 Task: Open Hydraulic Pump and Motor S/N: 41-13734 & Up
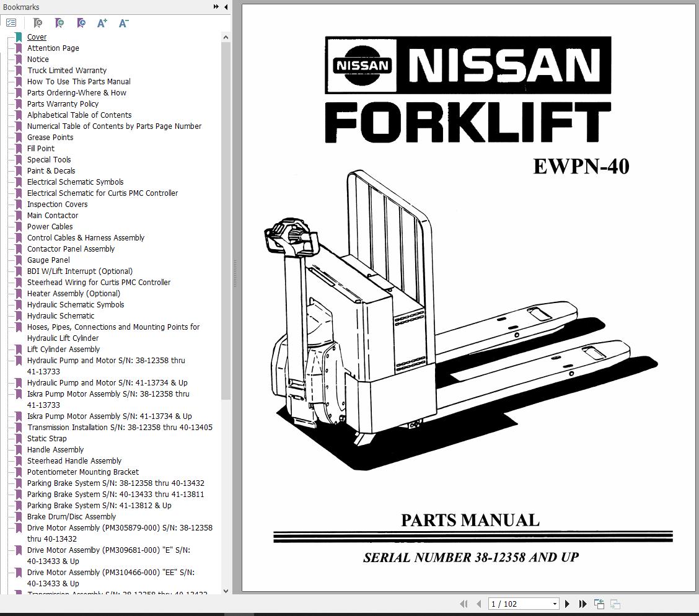107,382
